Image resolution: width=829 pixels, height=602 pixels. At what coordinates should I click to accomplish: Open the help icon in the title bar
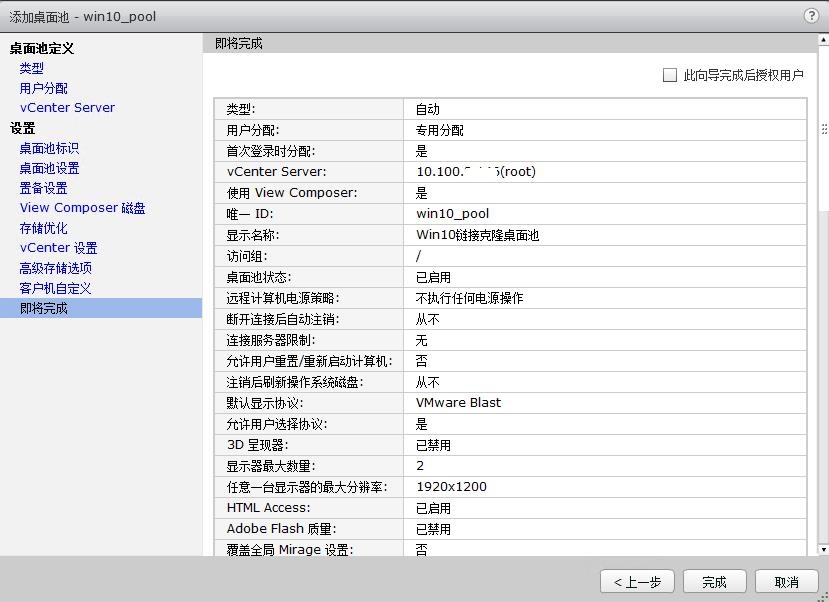(810, 16)
